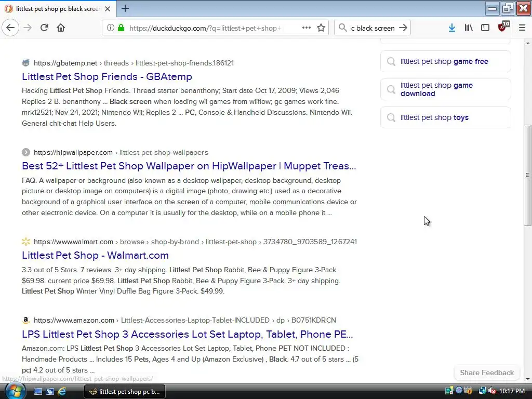Search 'littlest pet shop game free' suggestion
Image resolution: width=532 pixels, height=399 pixels.
coord(445,61)
